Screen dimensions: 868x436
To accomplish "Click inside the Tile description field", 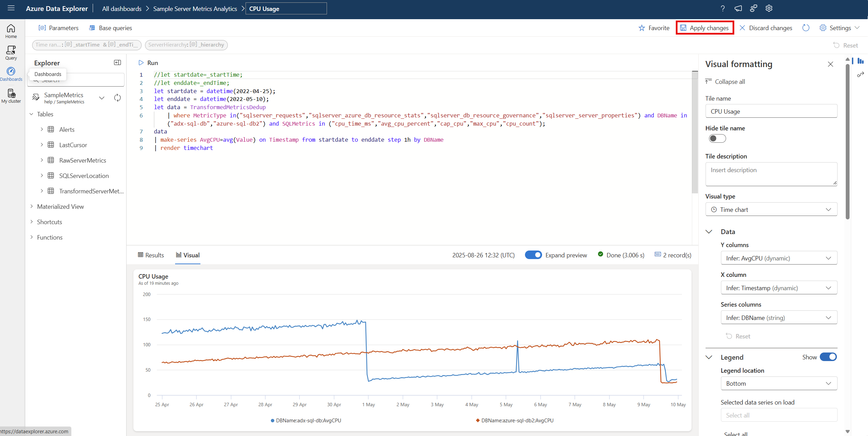I will tap(771, 174).
